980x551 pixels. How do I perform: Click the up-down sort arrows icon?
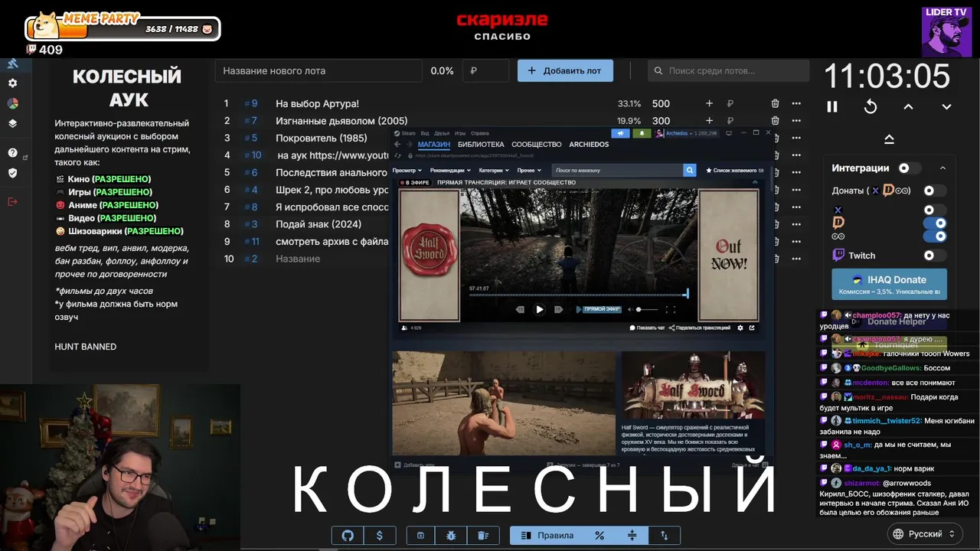point(665,536)
